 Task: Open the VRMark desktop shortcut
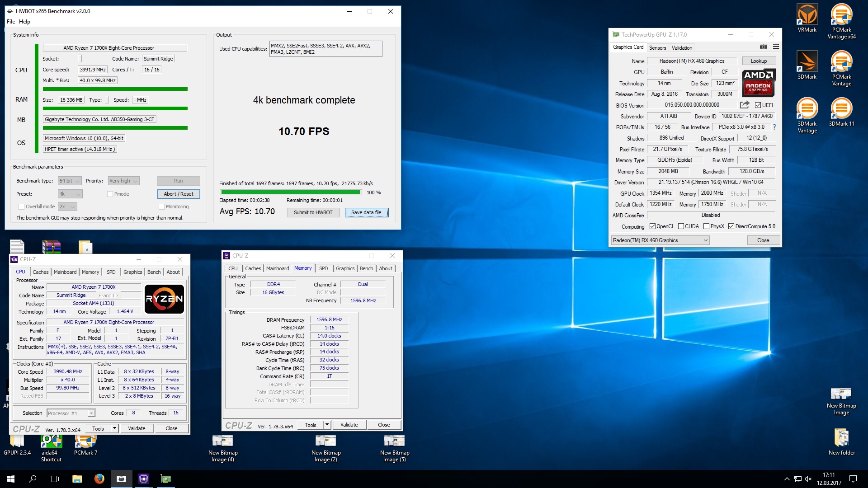pyautogui.click(x=807, y=19)
